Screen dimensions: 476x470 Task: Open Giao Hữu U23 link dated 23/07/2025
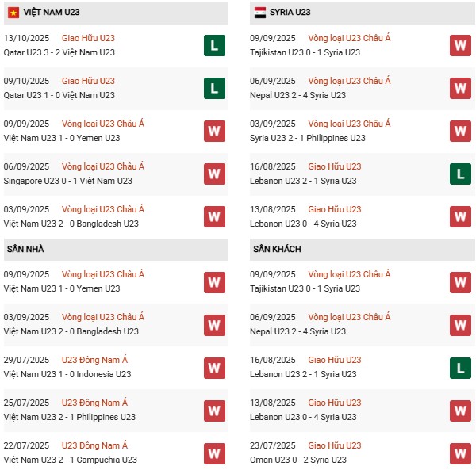[x=335, y=445]
